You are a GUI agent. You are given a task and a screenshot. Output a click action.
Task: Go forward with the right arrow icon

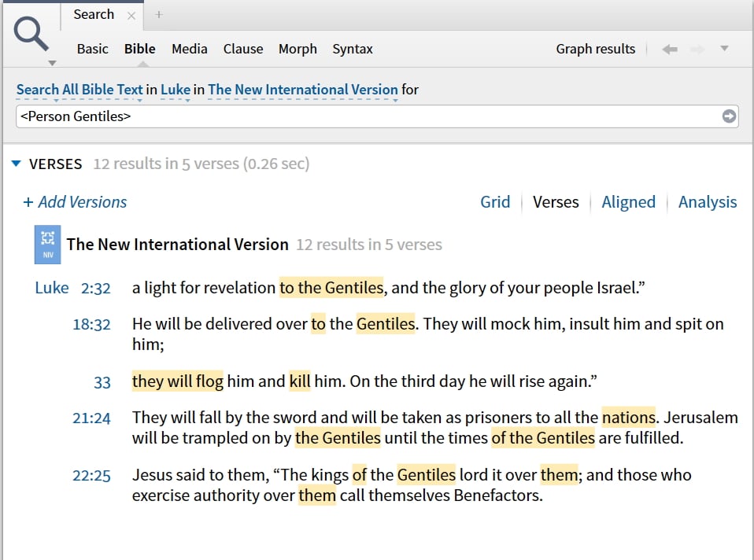(x=697, y=49)
